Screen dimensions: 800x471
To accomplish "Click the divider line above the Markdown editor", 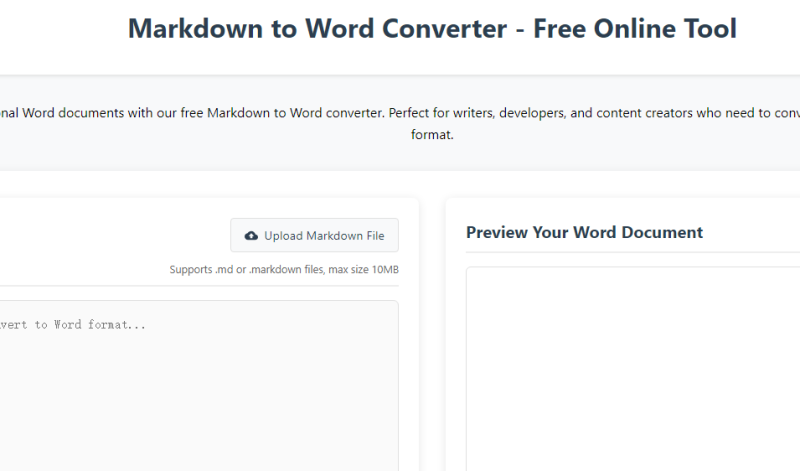I will click(x=200, y=286).
